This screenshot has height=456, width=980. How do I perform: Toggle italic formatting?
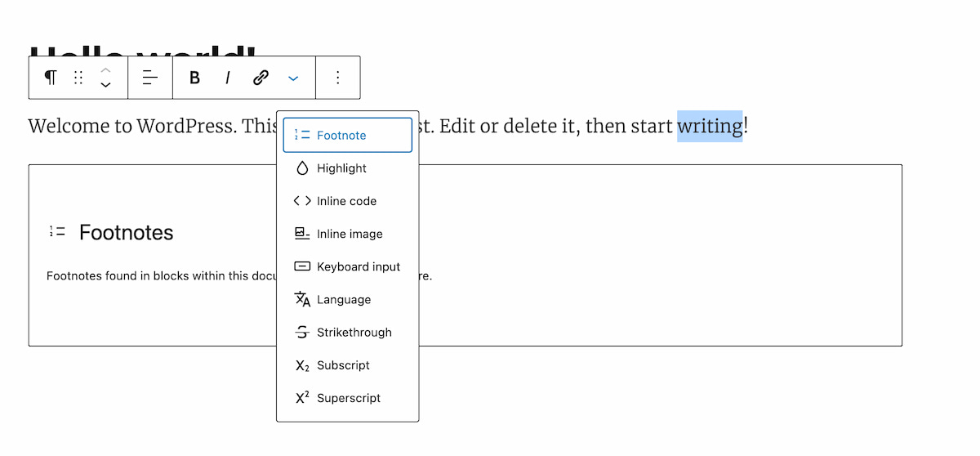[x=228, y=78]
